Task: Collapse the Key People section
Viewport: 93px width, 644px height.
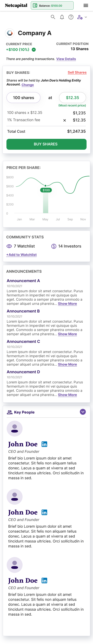Action: (83, 412)
